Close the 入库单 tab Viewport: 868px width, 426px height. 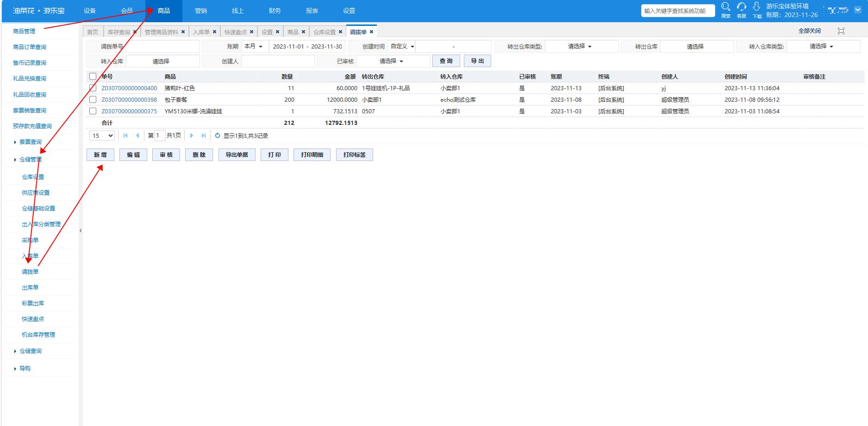214,32
